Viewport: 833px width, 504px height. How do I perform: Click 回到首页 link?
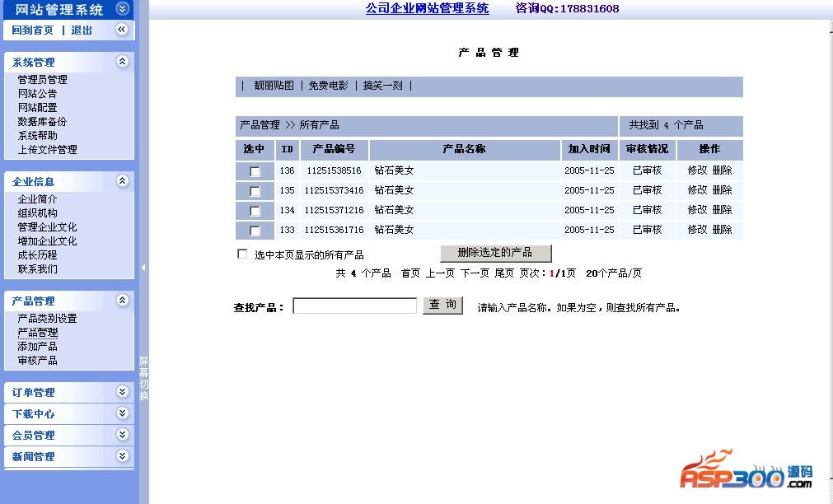[x=33, y=30]
